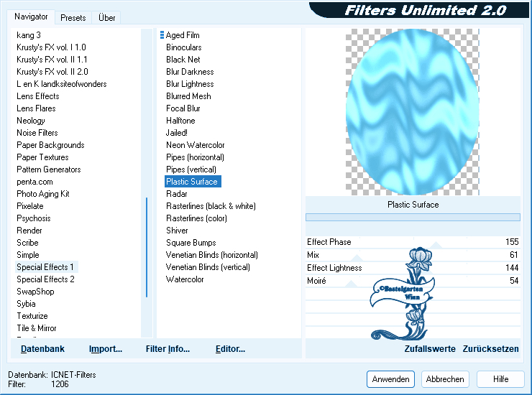
Task: Open the Presets tab
Action: [73, 18]
